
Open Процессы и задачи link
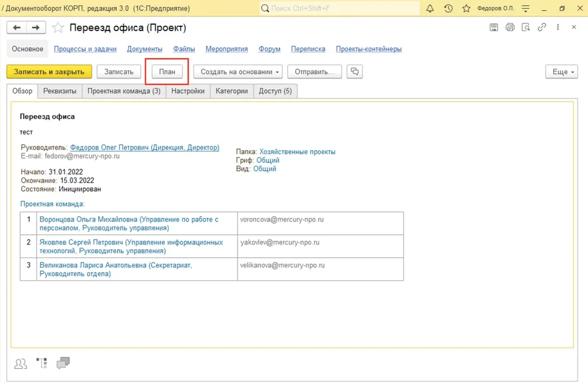85,49
